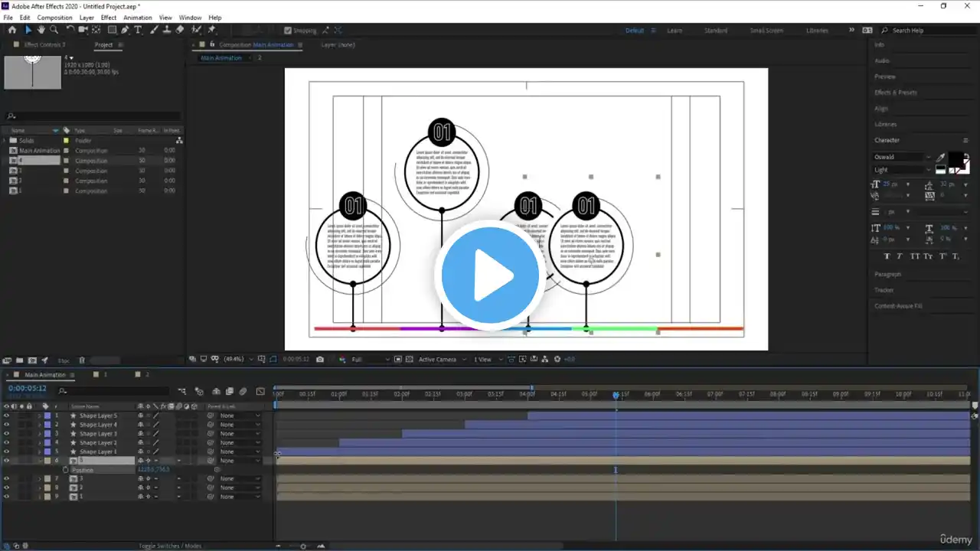This screenshot has width=980, height=551.
Task: Click the motion blur enable icon in timeline
Action: coord(243,392)
